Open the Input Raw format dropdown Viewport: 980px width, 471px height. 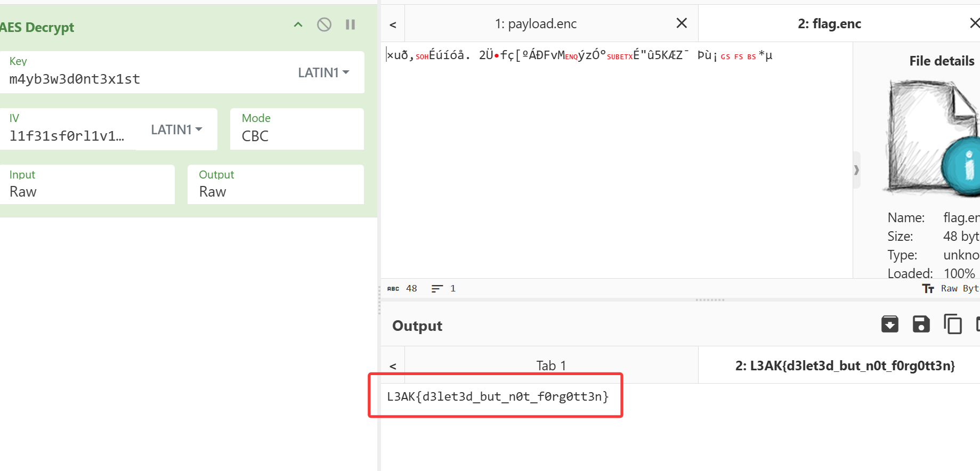pyautogui.click(x=87, y=184)
